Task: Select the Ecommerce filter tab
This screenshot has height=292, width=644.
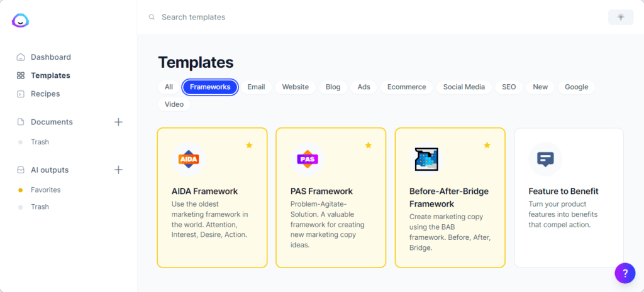Action: (407, 87)
